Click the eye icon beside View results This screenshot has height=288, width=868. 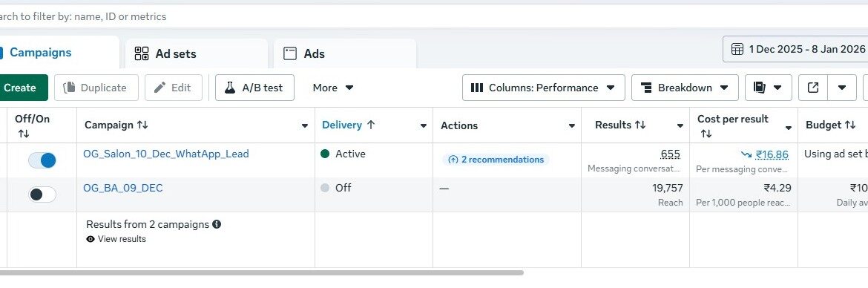point(91,239)
